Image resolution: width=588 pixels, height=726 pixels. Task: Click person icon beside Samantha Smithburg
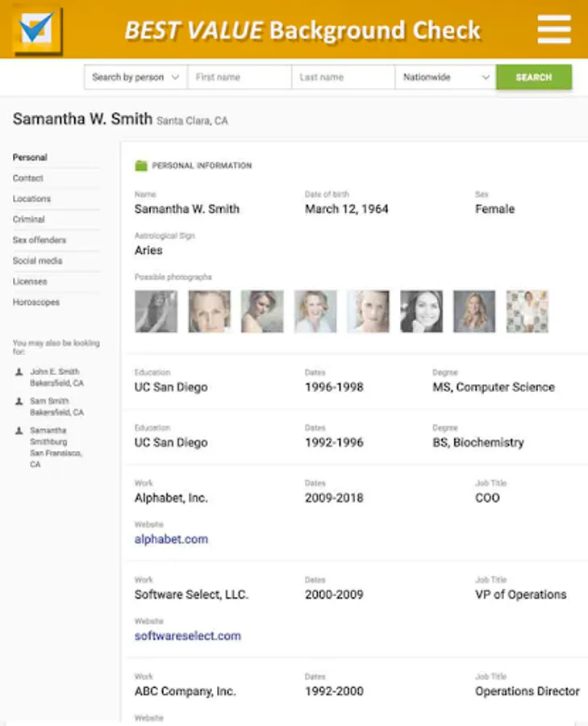coord(19,431)
